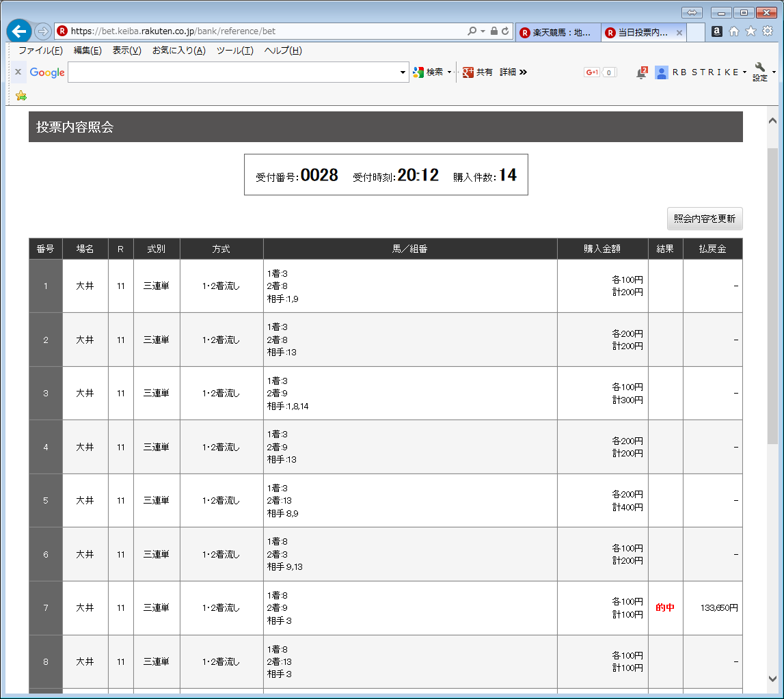Viewport: 784px width, 699px height.
Task: Open browser tools gear icon
Action: pyautogui.click(x=768, y=31)
